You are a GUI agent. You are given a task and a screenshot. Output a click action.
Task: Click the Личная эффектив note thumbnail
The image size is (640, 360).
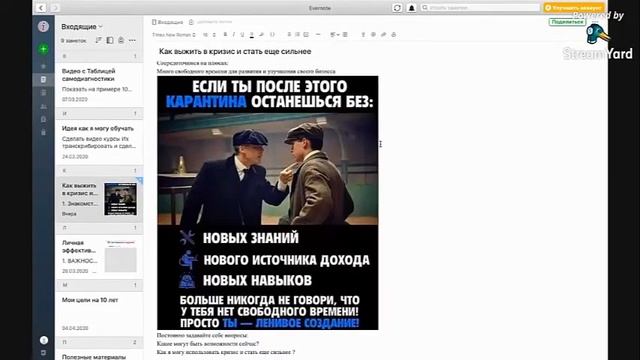coord(120,256)
